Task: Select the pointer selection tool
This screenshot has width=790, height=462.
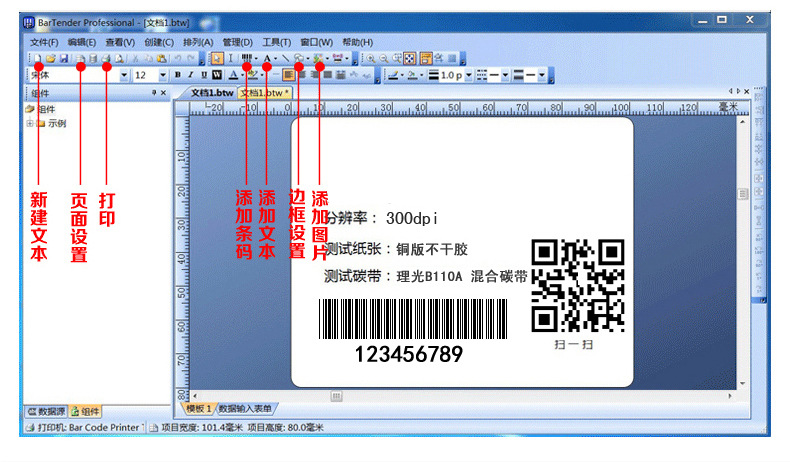Action: 217,58
